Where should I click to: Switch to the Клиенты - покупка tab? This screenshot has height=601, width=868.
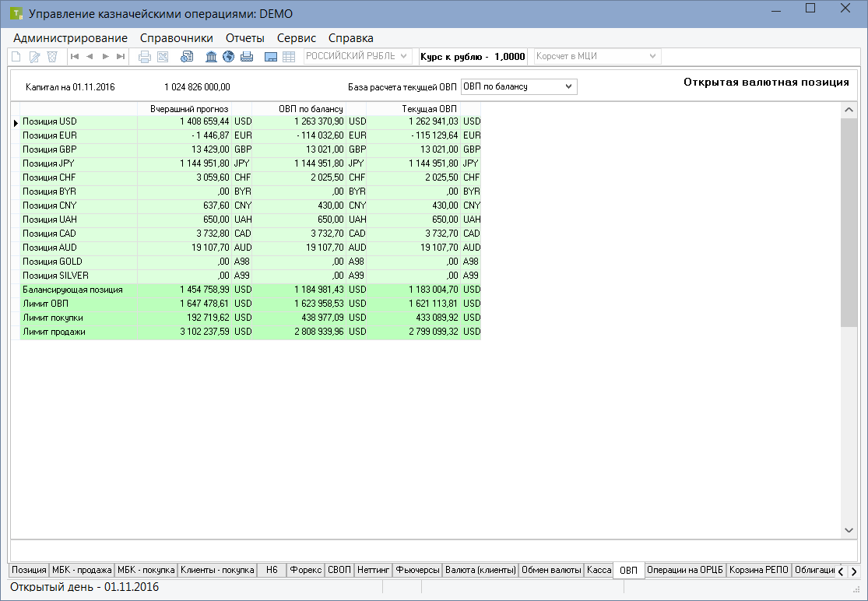click(x=217, y=570)
